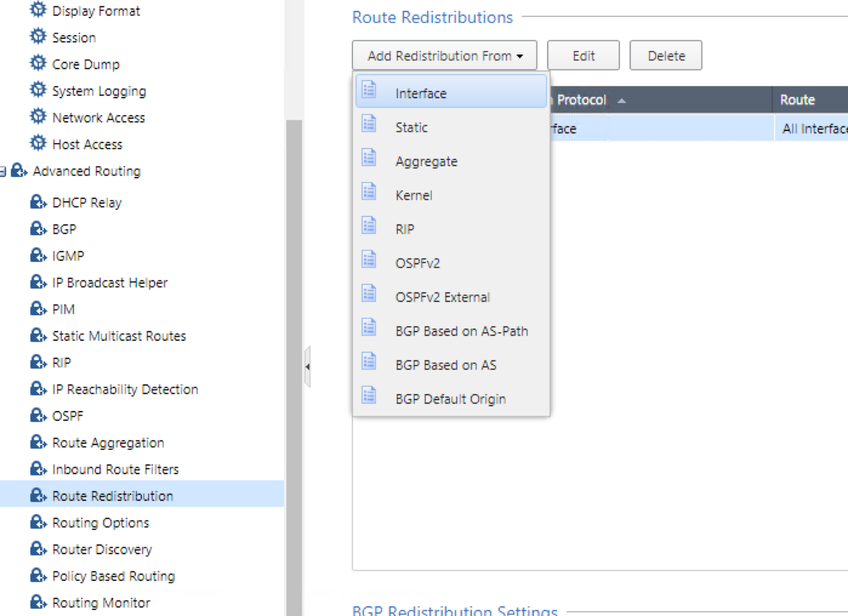Click the Edit button

583,55
